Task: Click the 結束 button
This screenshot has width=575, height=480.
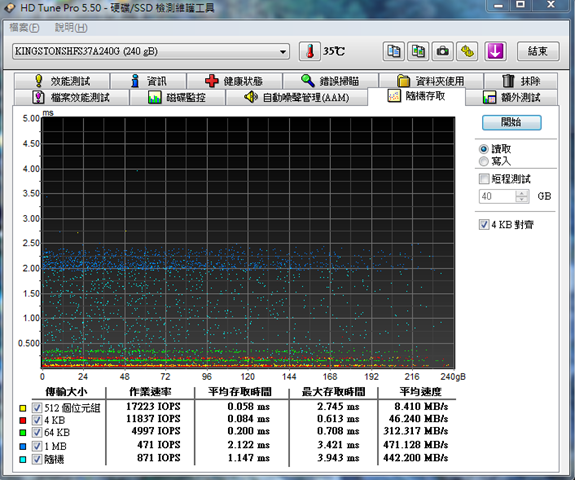Action: pos(538,51)
